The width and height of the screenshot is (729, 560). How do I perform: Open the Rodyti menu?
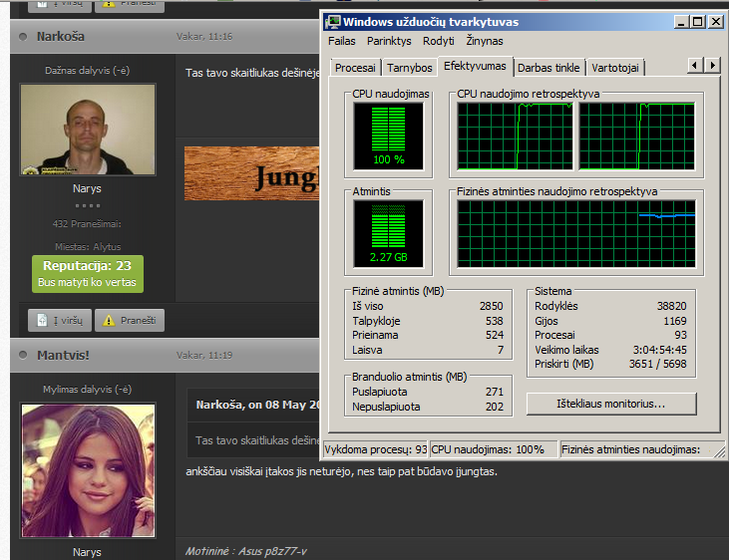439,41
